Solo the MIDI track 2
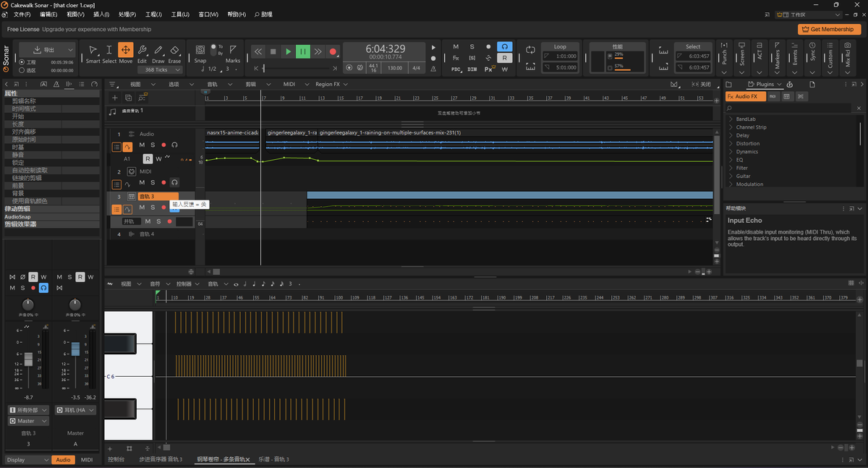This screenshot has height=468, width=868. click(x=153, y=182)
